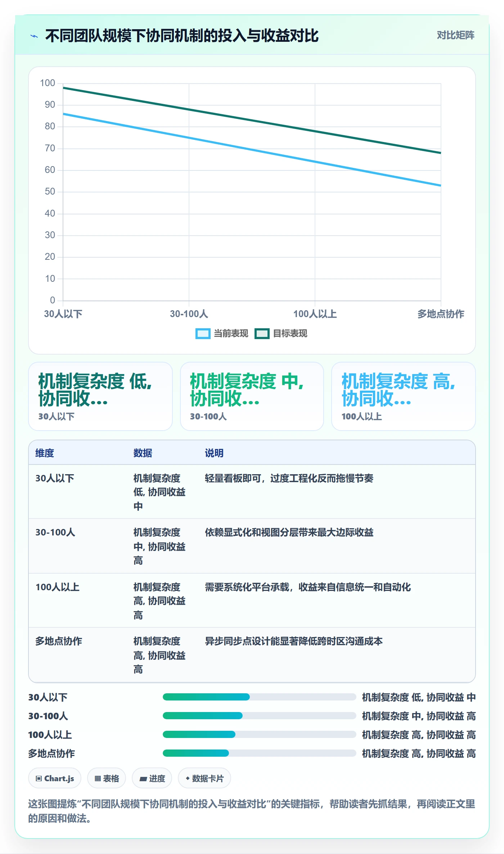Image resolution: width=504 pixels, height=854 pixels.
Task: Click the lightning icon beside the title
Action: (x=34, y=36)
